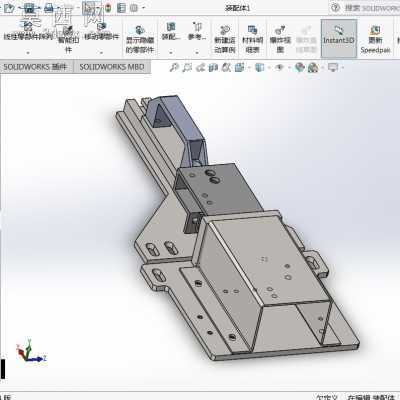Expand Hide/Show Items dropdown arrow
The height and width of the screenshot is (400, 400).
click(289, 68)
